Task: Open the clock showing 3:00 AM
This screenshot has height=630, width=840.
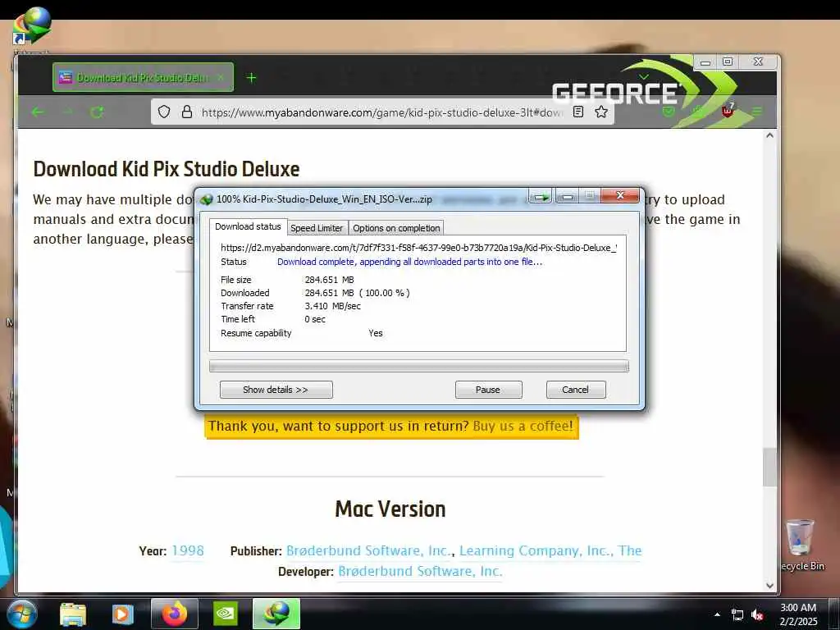Action: click(x=798, y=614)
